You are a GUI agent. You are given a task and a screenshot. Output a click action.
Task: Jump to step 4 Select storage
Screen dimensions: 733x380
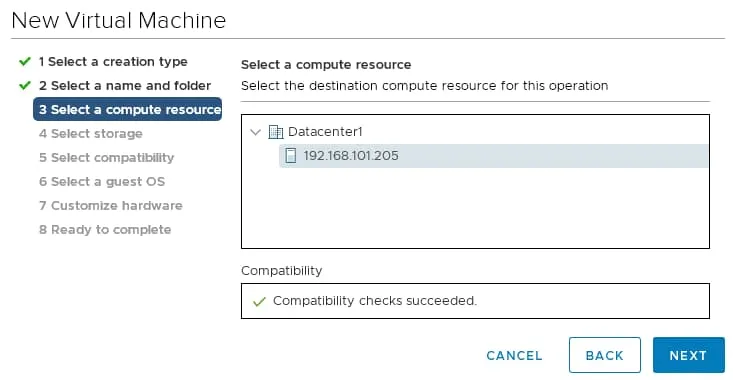click(91, 134)
